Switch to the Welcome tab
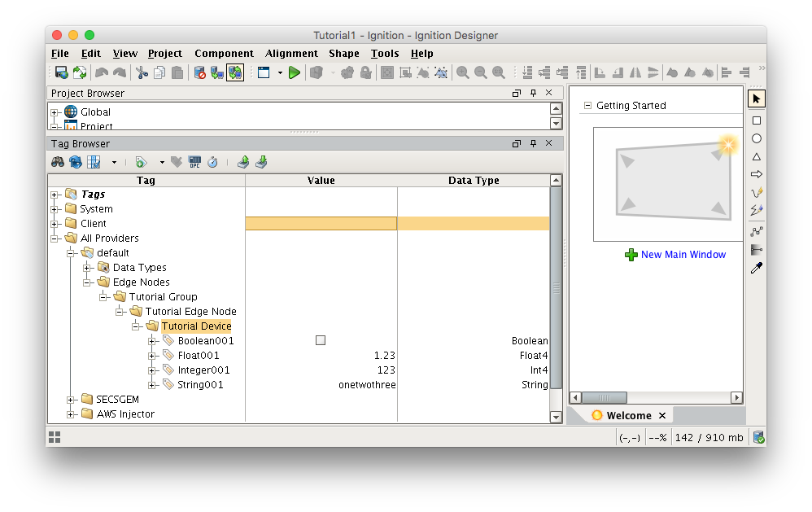812x512 pixels. (x=627, y=415)
